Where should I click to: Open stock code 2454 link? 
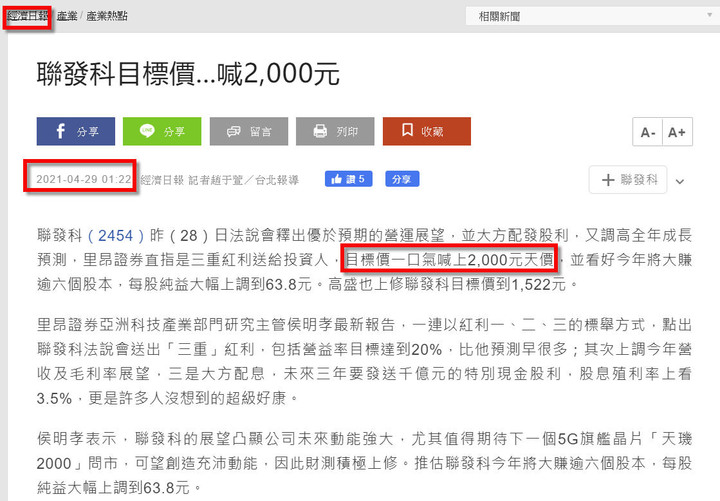click(x=115, y=236)
